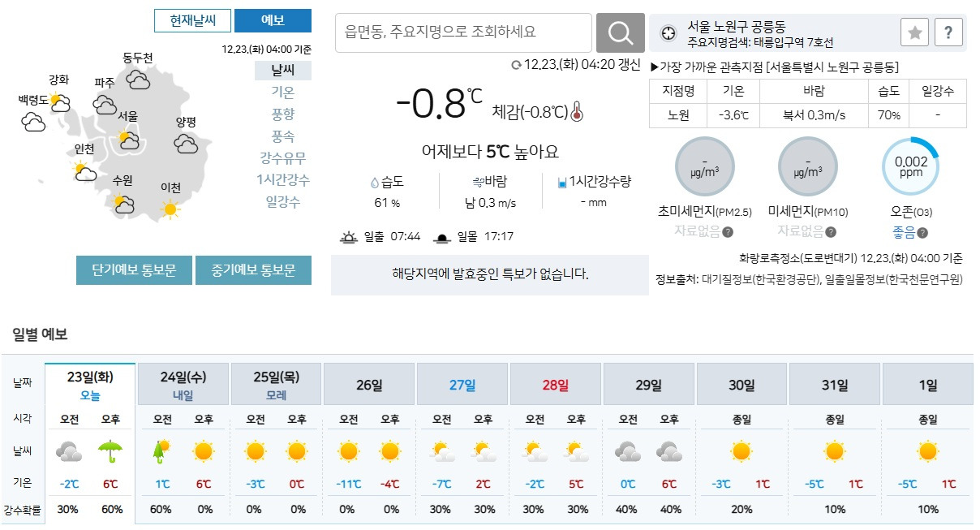
Task: Click the -0.8℃ current temperature
Action: point(438,104)
